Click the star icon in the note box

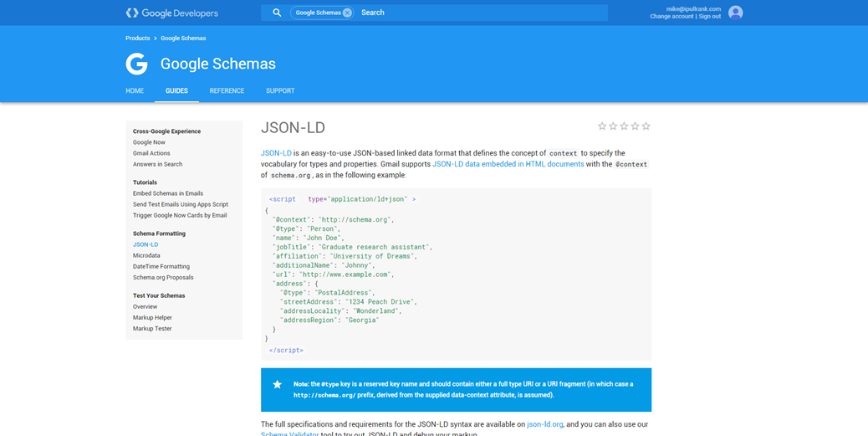[278, 384]
